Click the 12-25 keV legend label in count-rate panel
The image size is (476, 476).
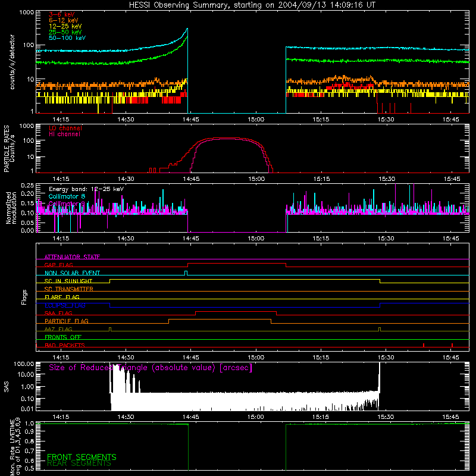tap(65, 26)
